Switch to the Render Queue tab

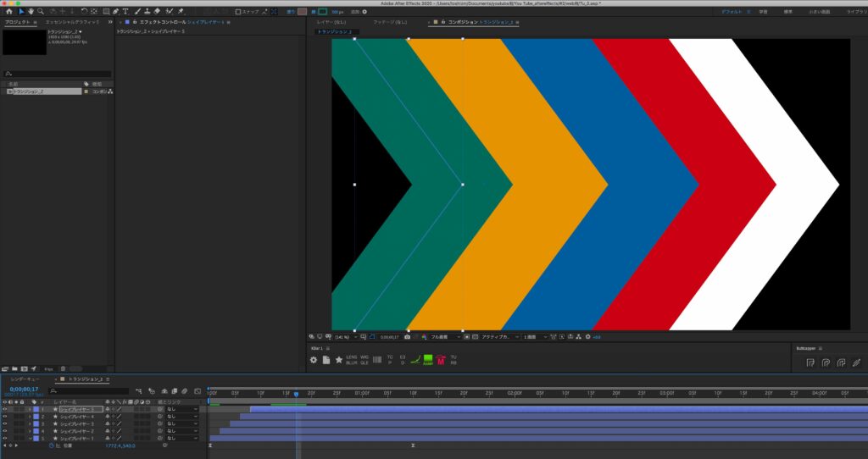click(25, 379)
